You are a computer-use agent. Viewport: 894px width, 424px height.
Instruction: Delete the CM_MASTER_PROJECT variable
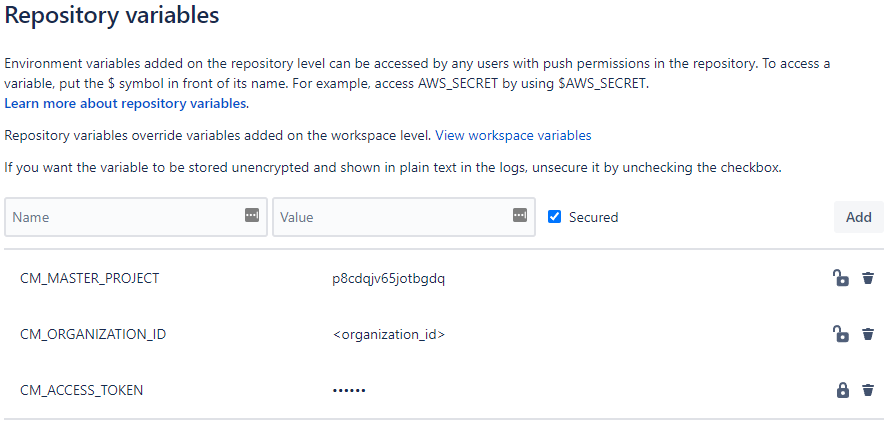(868, 278)
